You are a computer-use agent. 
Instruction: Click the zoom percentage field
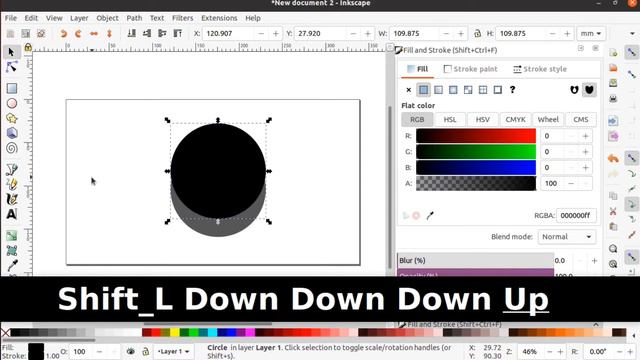point(530,351)
